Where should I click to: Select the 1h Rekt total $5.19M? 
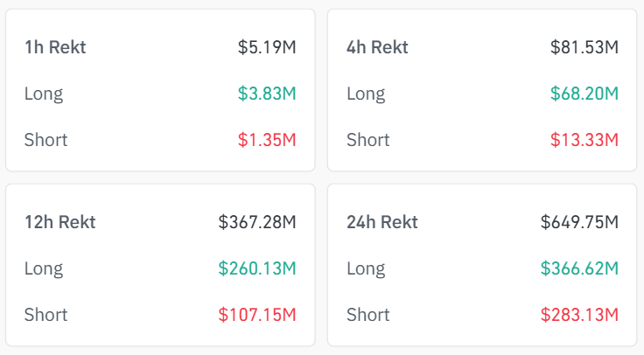pos(267,47)
